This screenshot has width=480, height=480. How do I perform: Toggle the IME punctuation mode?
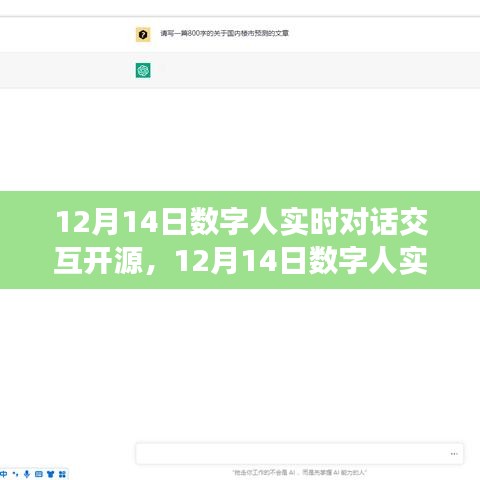[15, 474]
